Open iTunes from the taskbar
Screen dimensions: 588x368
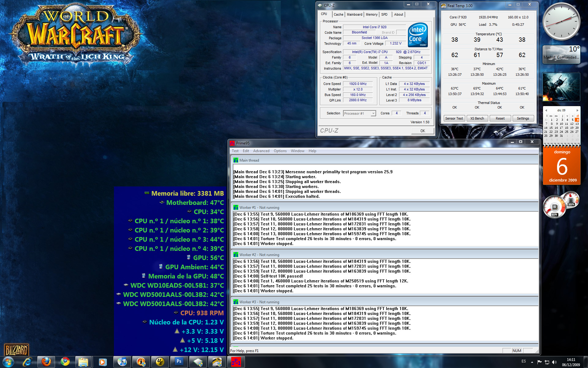point(122,362)
